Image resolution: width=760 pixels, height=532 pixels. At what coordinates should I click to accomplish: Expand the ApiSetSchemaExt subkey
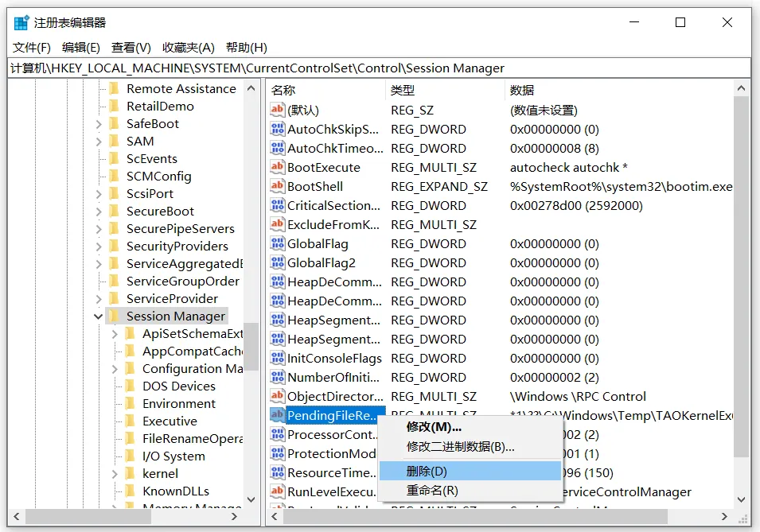[115, 334]
